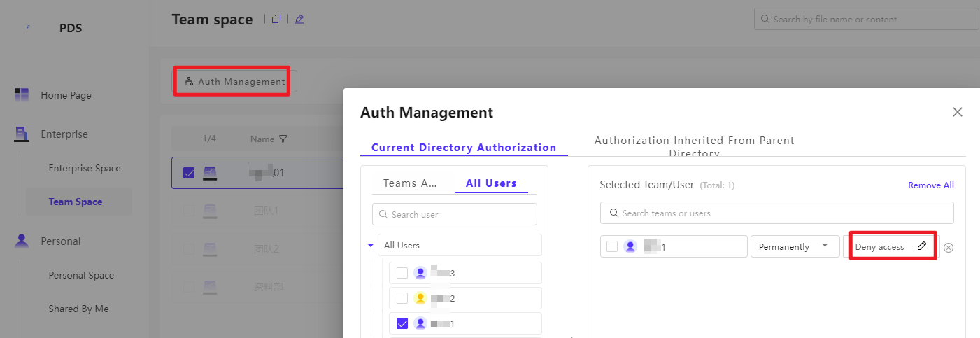The width and height of the screenshot is (980, 338).
Task: Click the Search teams or users field
Action: pos(777,213)
